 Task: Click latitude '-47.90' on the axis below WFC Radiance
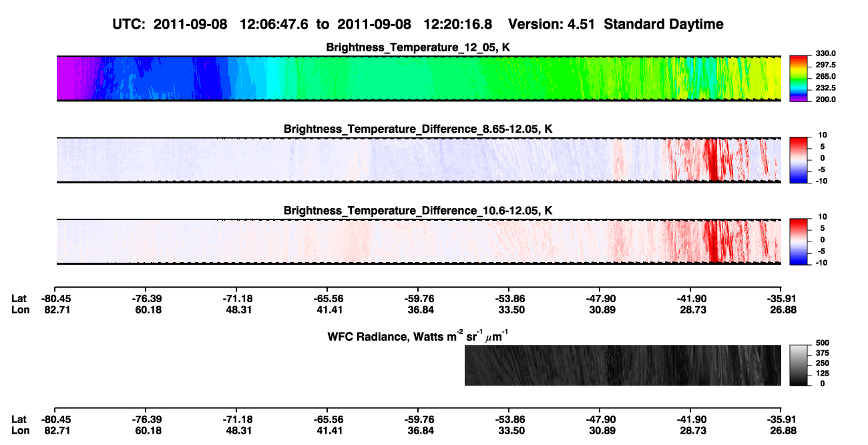[x=600, y=419]
